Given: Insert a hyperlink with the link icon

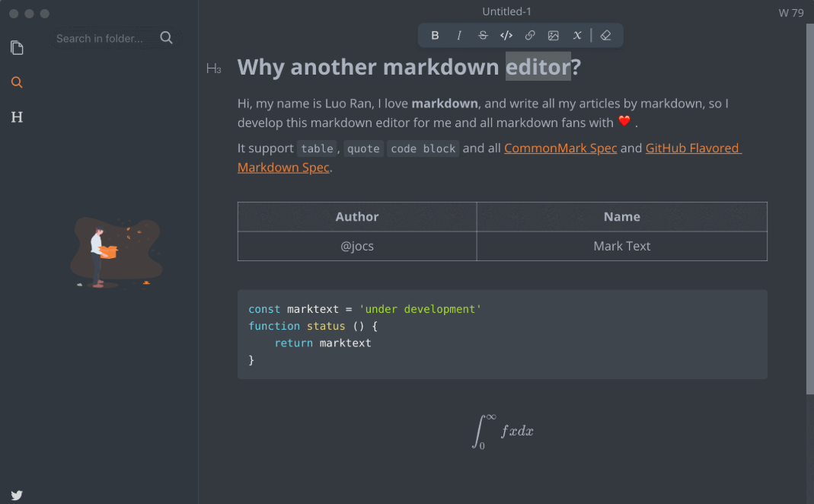Looking at the screenshot, I should coord(529,35).
